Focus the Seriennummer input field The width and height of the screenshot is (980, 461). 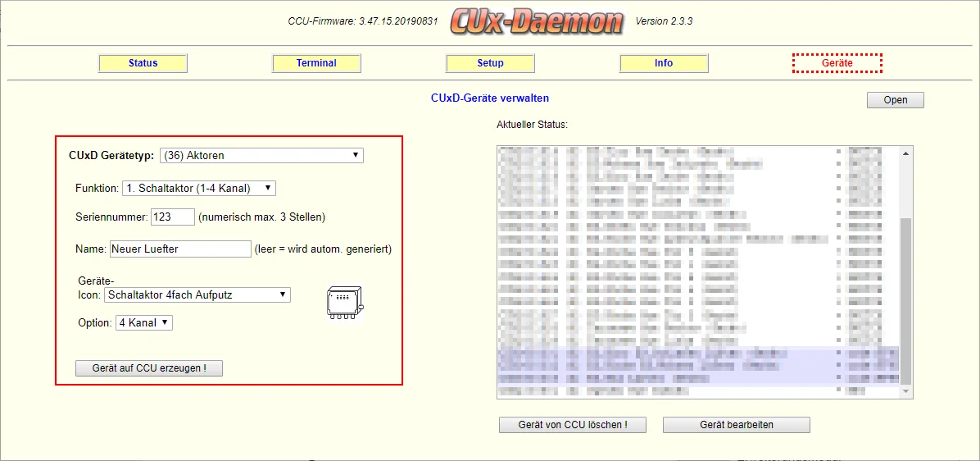pyautogui.click(x=173, y=217)
